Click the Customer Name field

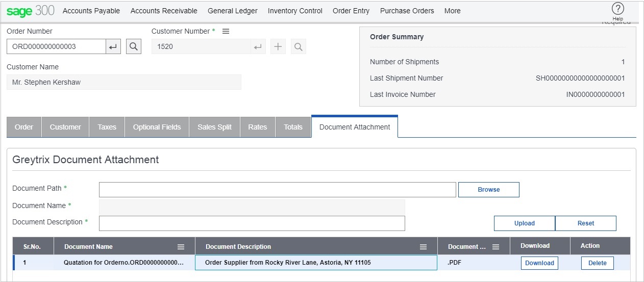pyautogui.click(x=124, y=82)
